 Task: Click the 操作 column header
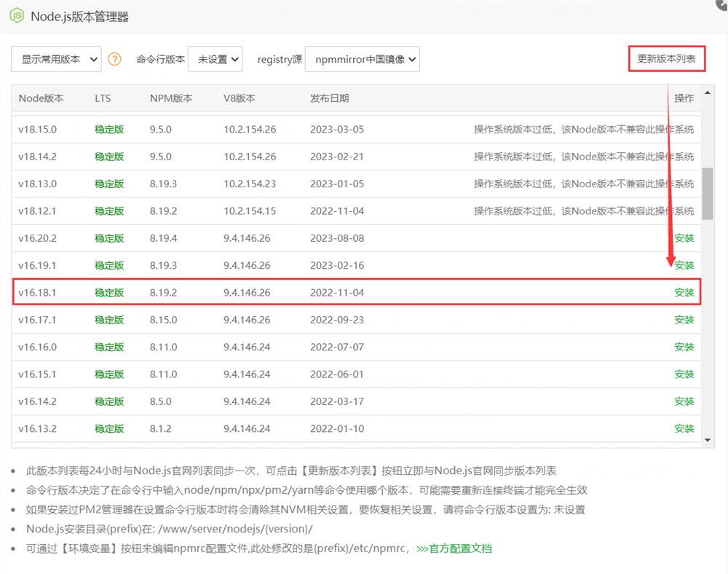coord(684,98)
